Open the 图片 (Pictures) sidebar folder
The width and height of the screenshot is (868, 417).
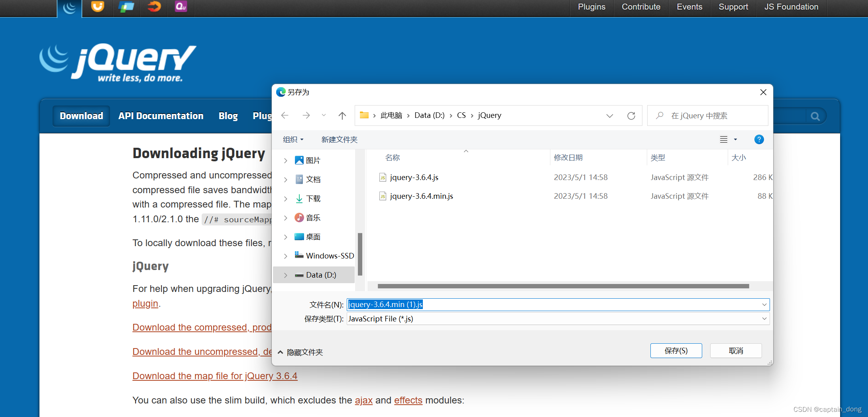click(312, 160)
